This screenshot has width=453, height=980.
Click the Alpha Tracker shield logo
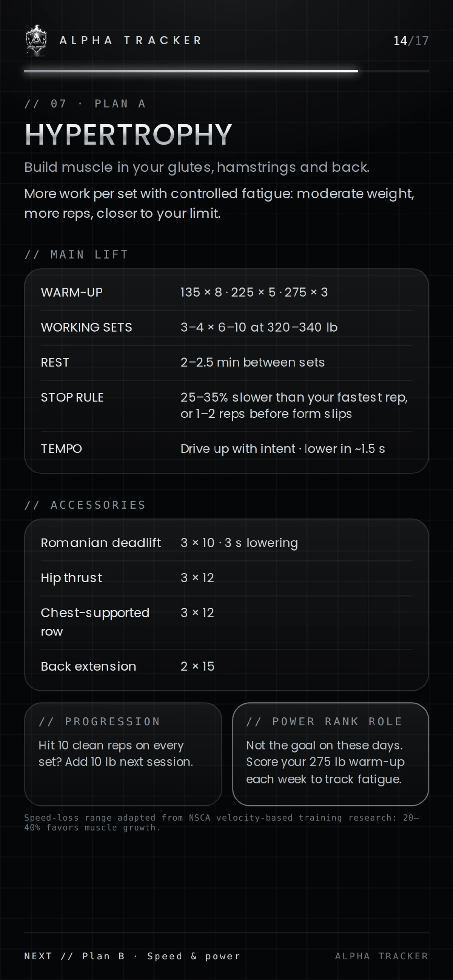[x=36, y=40]
